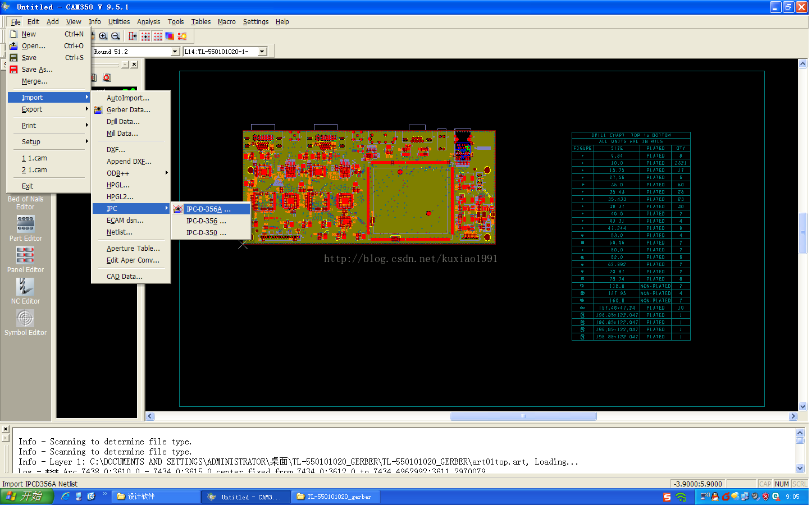Launch the Panel Editor
The width and height of the screenshot is (812, 505).
25,256
